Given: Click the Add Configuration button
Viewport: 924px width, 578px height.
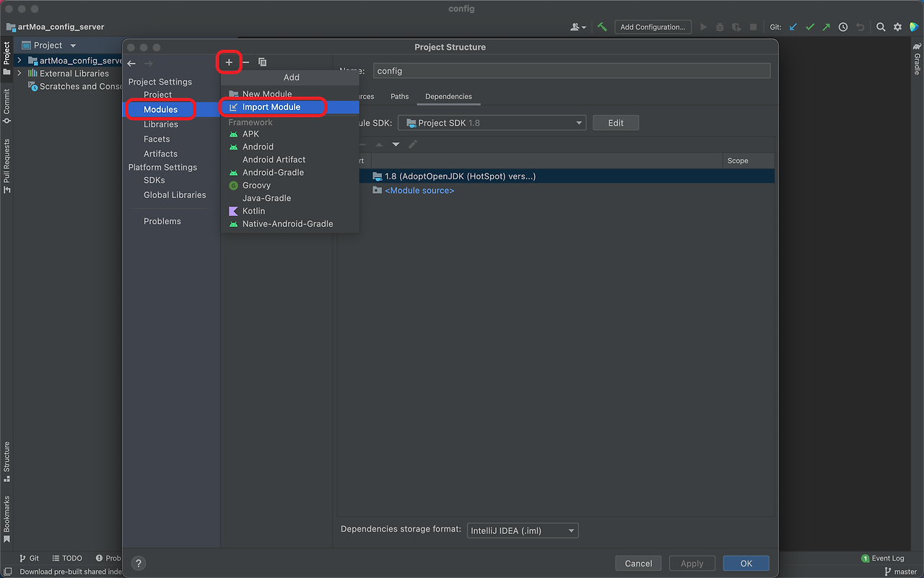Looking at the screenshot, I should pos(653,27).
